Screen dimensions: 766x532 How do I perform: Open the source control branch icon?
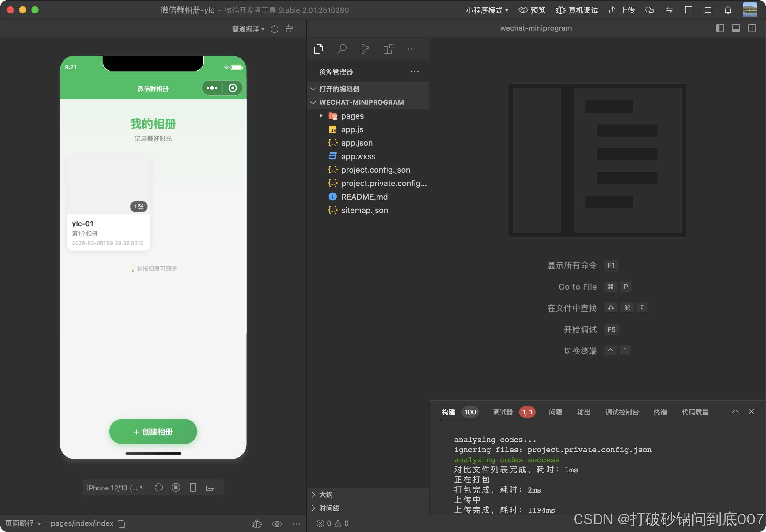click(x=365, y=49)
